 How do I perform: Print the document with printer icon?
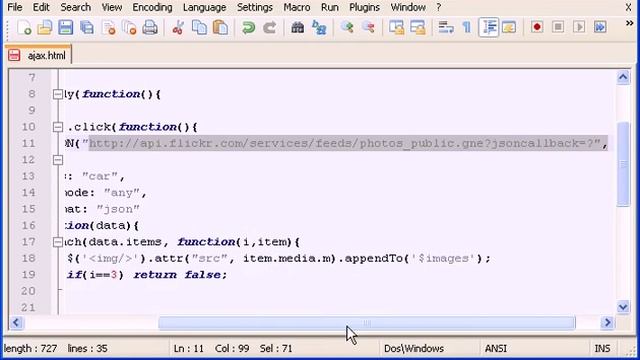click(x=150, y=28)
